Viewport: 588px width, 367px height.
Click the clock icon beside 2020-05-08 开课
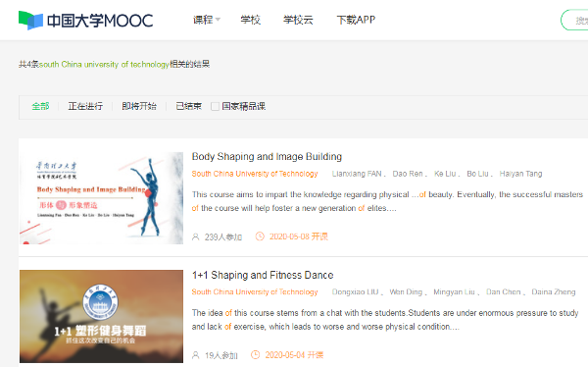pyautogui.click(x=260, y=236)
